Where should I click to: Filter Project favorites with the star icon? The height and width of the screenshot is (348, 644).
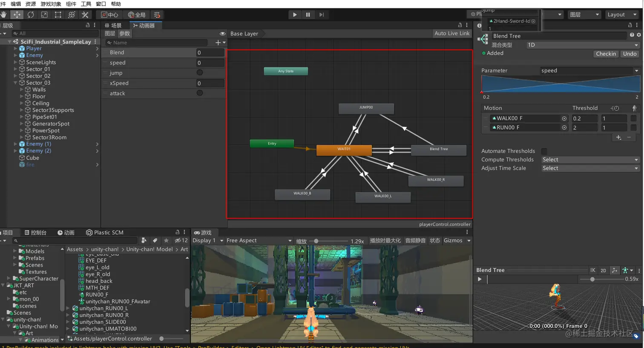pos(166,240)
